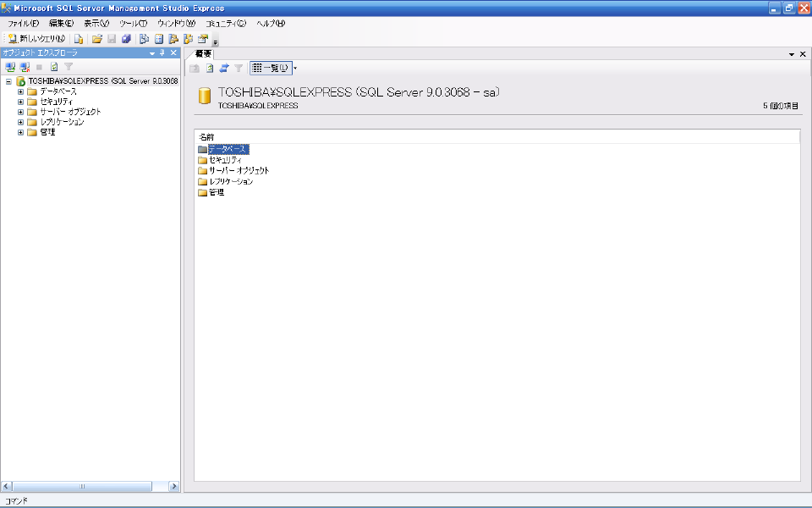The image size is (812, 508).
Task: Close the 概要 document tab
Action: pyautogui.click(x=803, y=54)
